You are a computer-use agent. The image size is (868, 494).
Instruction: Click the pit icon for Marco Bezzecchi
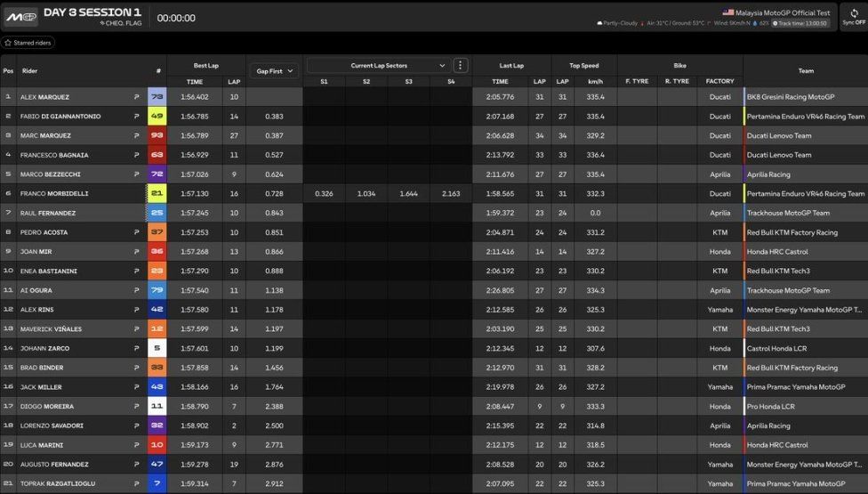click(x=136, y=174)
